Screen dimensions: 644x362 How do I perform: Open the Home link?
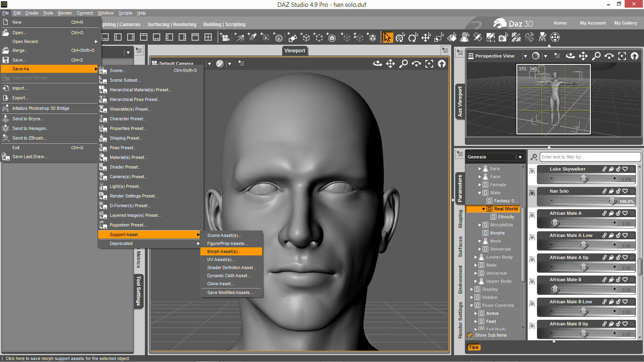point(560,23)
